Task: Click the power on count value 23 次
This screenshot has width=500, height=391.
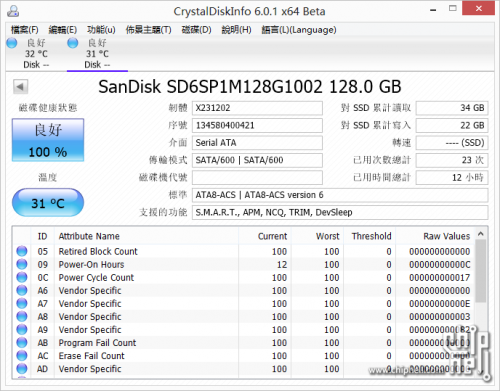Action: click(452, 160)
